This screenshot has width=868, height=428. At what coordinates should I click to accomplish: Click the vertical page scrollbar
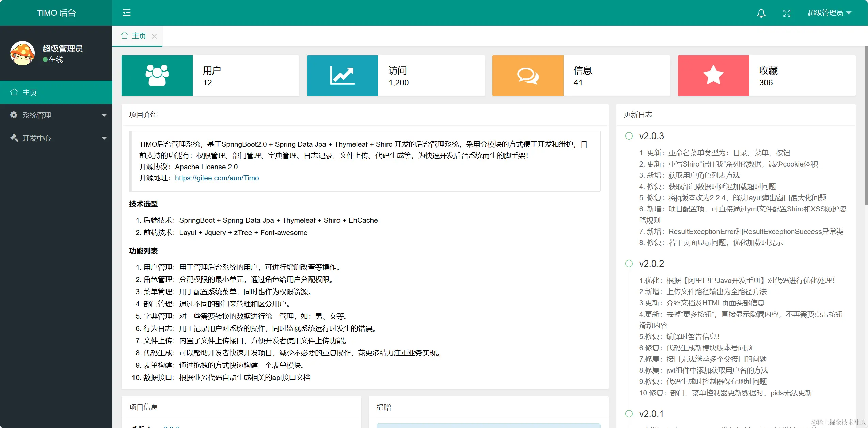click(866, 126)
